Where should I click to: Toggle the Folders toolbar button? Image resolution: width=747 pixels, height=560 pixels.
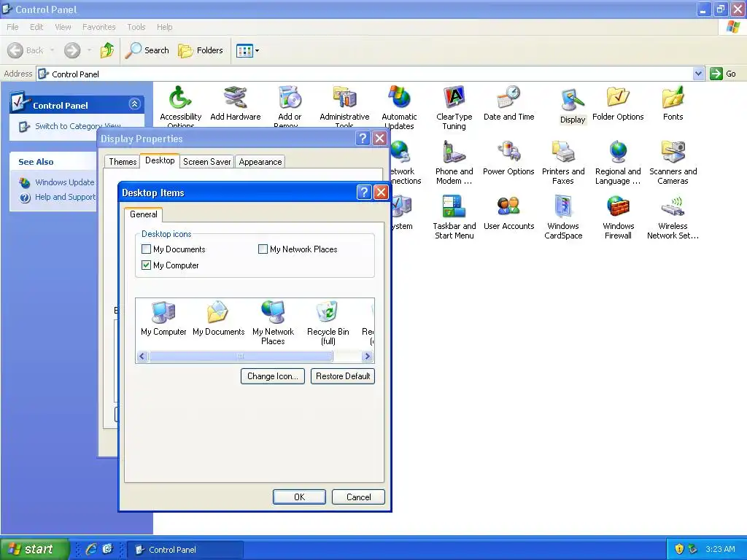[201, 50]
